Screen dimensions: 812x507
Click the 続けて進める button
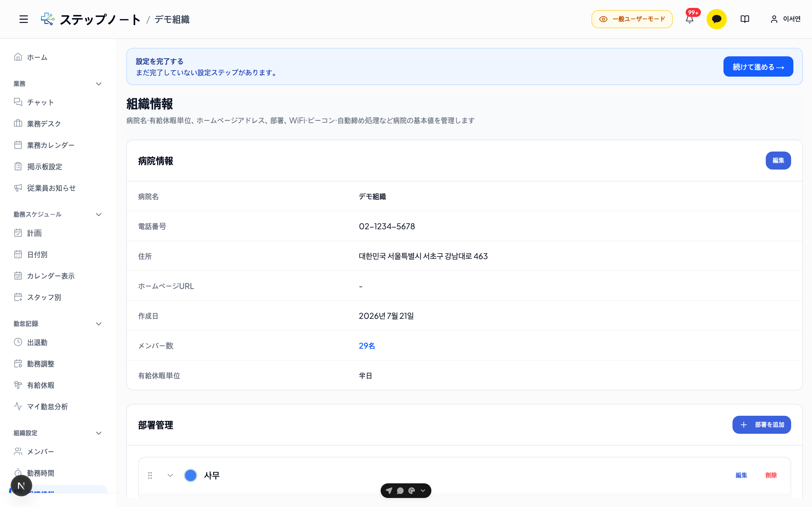pos(758,66)
